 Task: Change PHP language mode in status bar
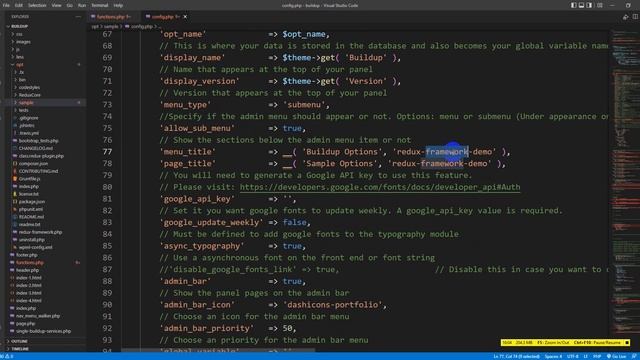[597, 356]
